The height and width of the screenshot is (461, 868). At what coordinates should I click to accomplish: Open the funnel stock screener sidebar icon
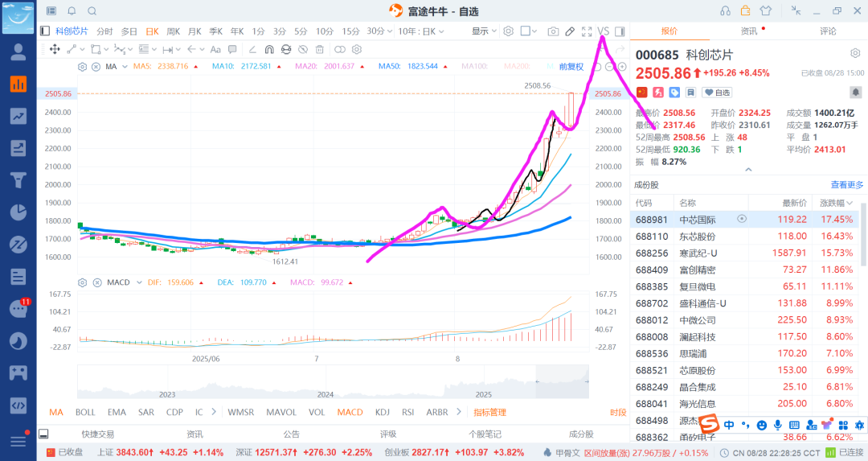click(x=18, y=180)
